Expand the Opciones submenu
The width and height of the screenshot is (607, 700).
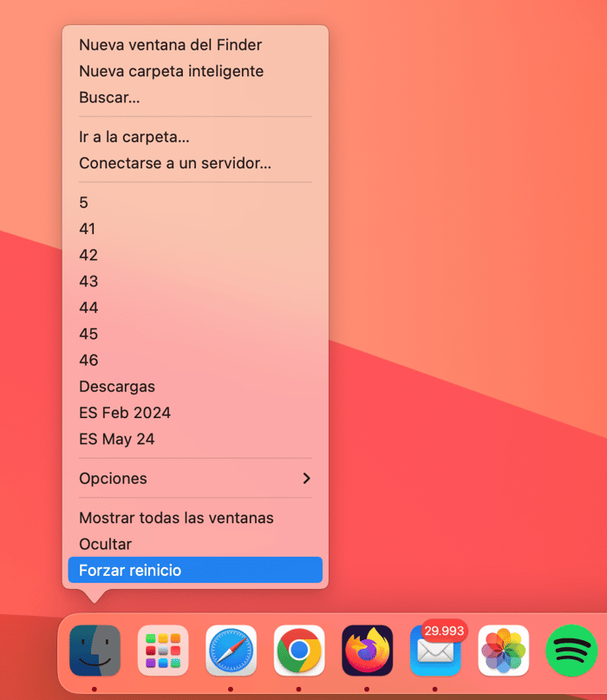point(195,479)
